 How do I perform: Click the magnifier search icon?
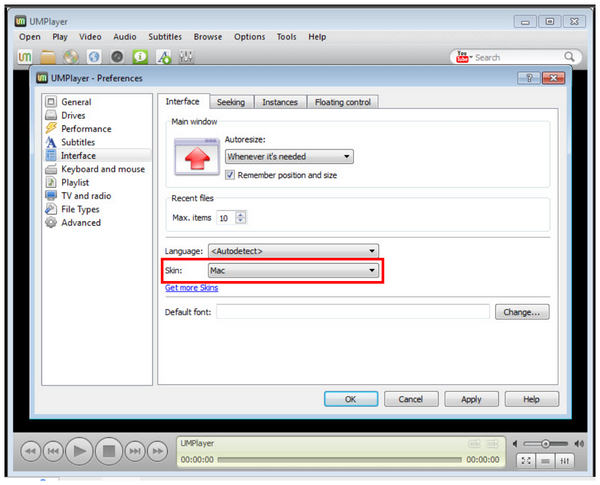569,57
